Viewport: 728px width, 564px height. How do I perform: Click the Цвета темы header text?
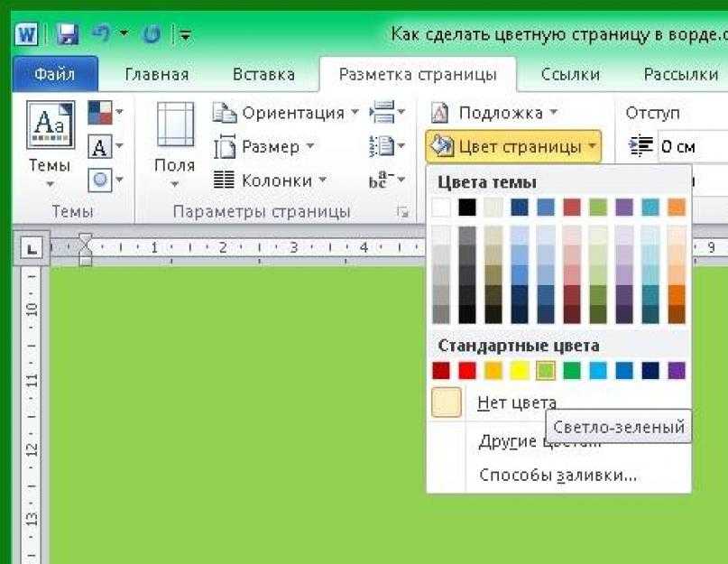click(x=487, y=182)
